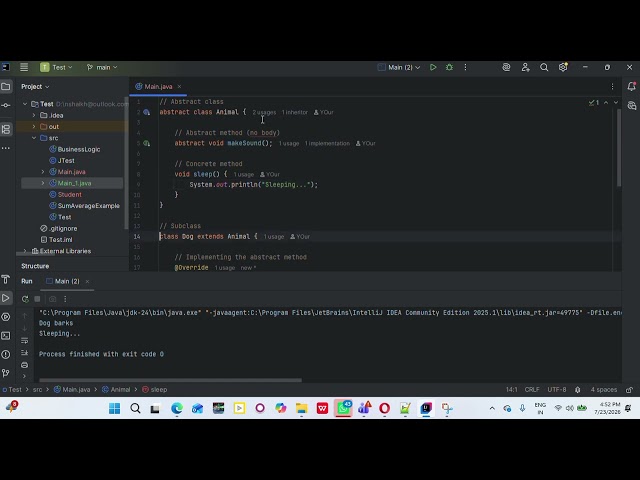Click horizontal scrollbar in Run console

click(x=171, y=380)
